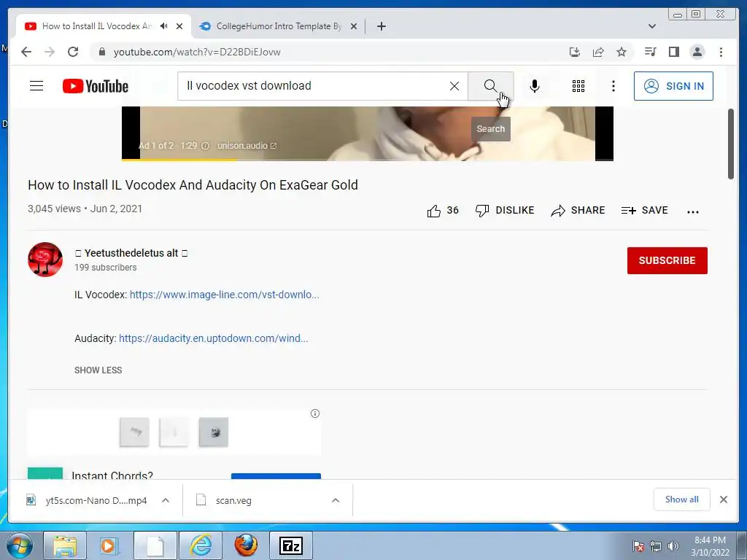Launch Windows Media Player from taskbar
747x560 pixels.
point(109,545)
